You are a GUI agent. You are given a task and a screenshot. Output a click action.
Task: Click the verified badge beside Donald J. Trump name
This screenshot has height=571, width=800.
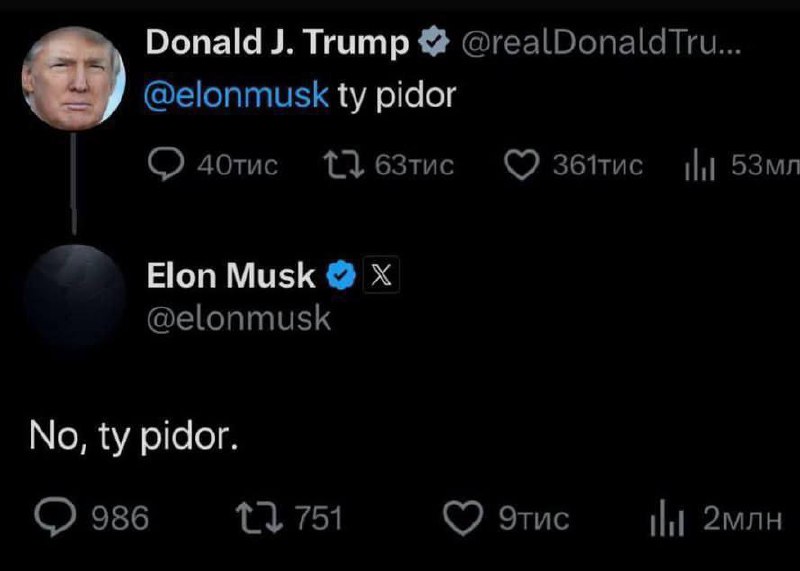432,43
